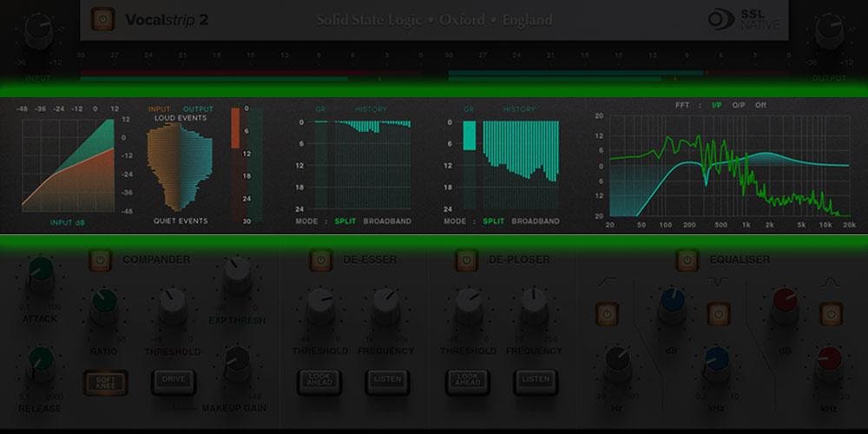Viewport: 868px width, 434px height.
Task: Click the Makeup Gain knob
Action: (238, 366)
